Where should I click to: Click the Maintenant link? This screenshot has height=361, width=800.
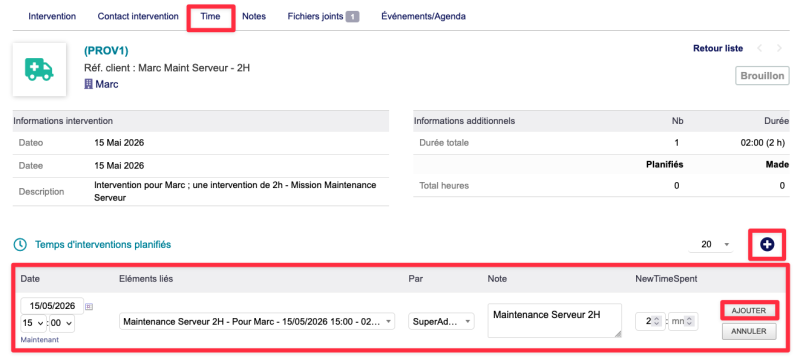(39, 340)
